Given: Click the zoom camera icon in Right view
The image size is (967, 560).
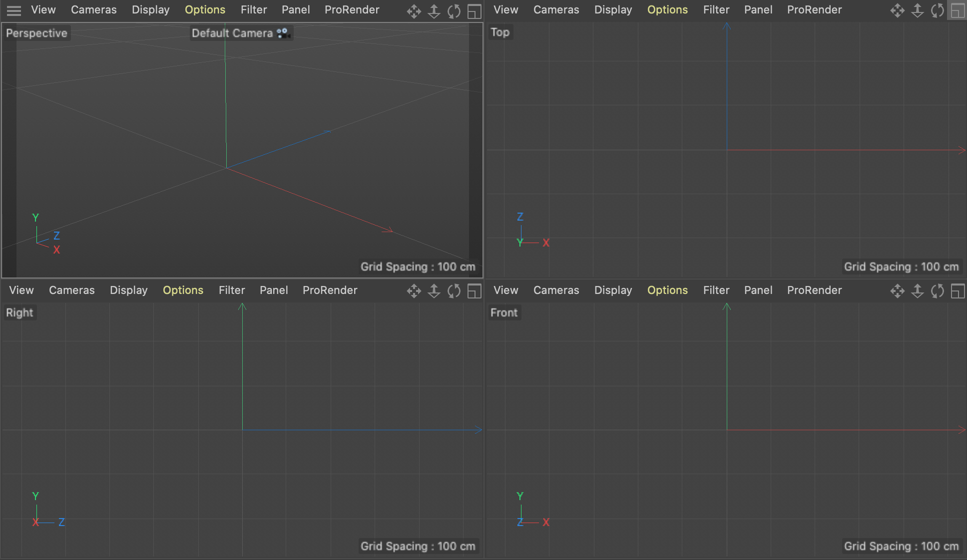Looking at the screenshot, I should [x=434, y=291].
